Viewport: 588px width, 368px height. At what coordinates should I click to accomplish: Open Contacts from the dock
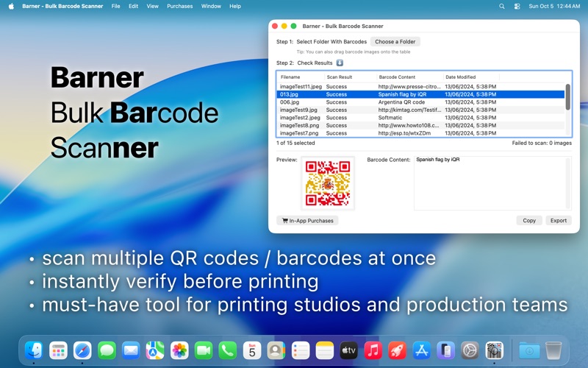pyautogui.click(x=276, y=351)
